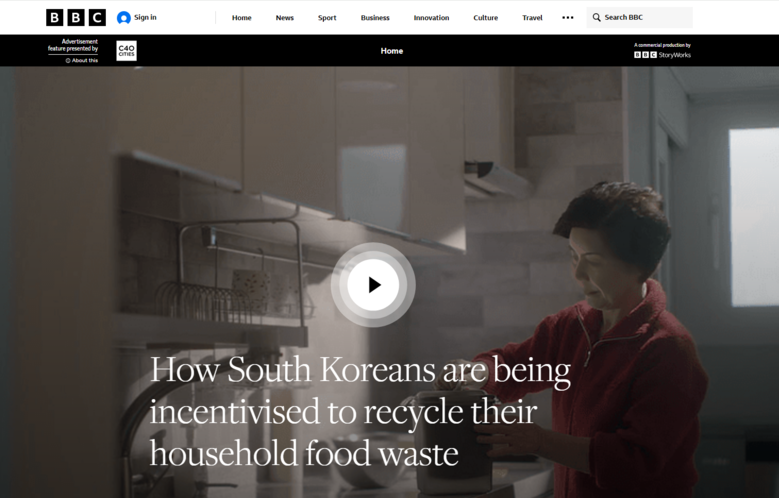Go to the Sport section
Viewport: 779px width, 498px height.
pos(327,17)
